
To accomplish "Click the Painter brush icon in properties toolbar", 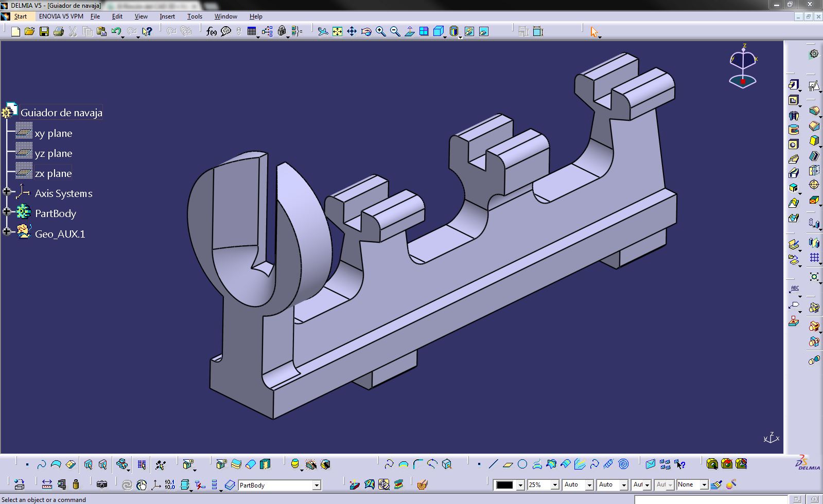I will coord(716,484).
